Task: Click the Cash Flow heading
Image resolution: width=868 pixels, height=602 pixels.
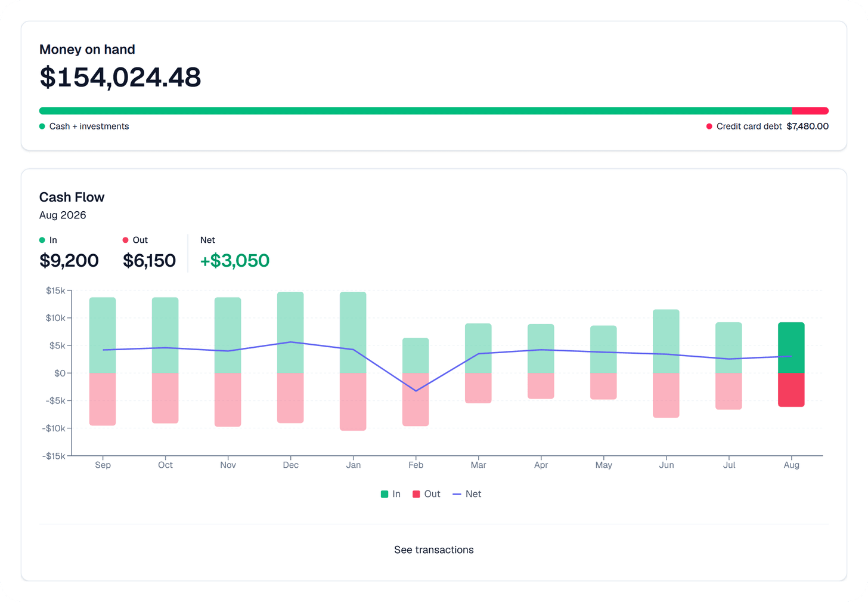Action: point(72,197)
